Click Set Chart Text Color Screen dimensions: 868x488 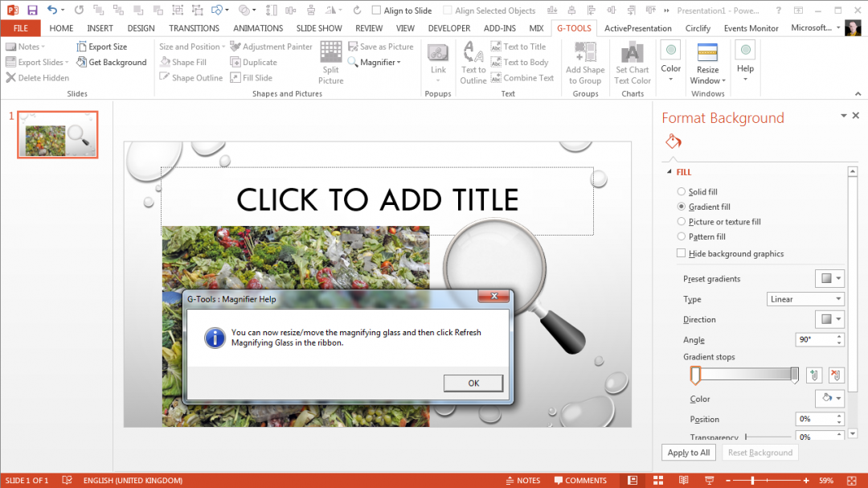pos(632,62)
